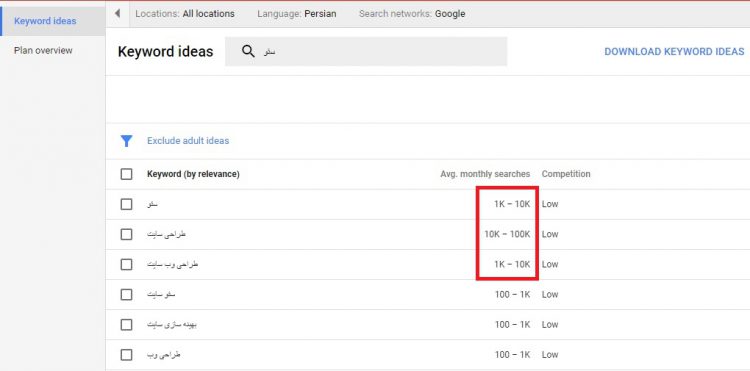Collapse the side panel with the left arrow
750x371 pixels.
[x=117, y=14]
